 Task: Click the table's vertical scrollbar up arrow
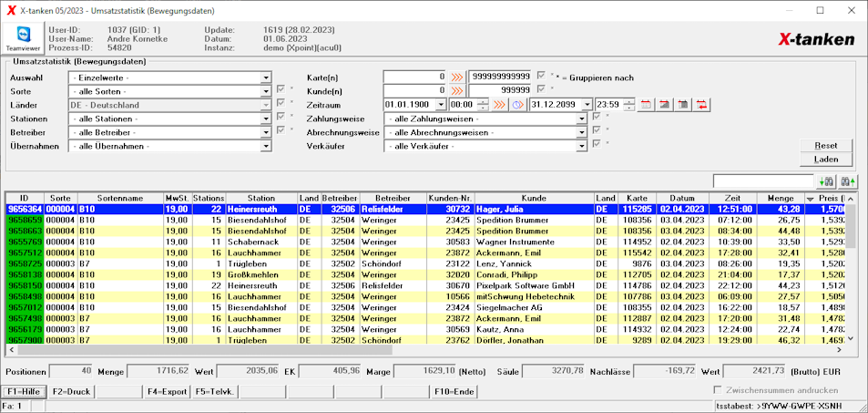[x=851, y=198]
